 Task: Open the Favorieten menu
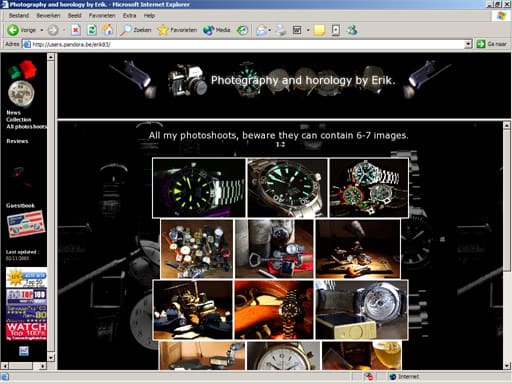tap(102, 15)
